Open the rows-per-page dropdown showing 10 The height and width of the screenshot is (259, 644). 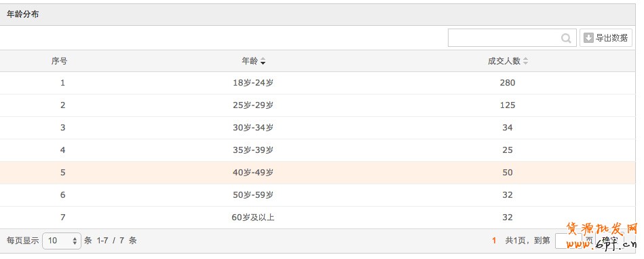(x=62, y=241)
